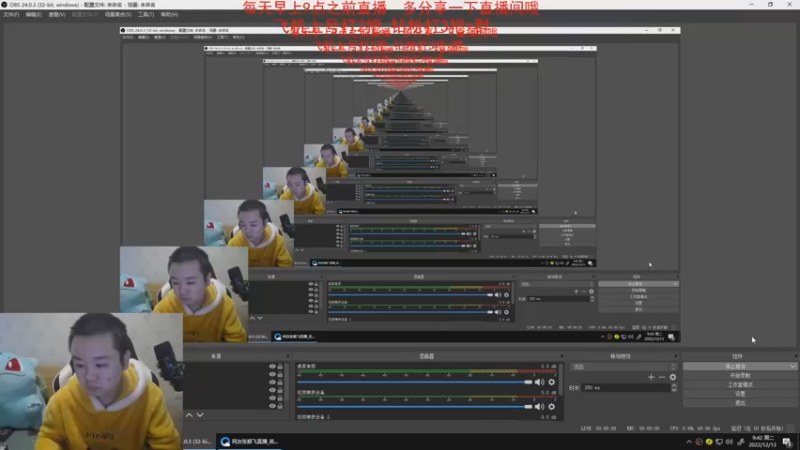Open the 淡出 transition dropdown
This screenshot has width=800, height=450.
pyautogui.click(x=624, y=367)
